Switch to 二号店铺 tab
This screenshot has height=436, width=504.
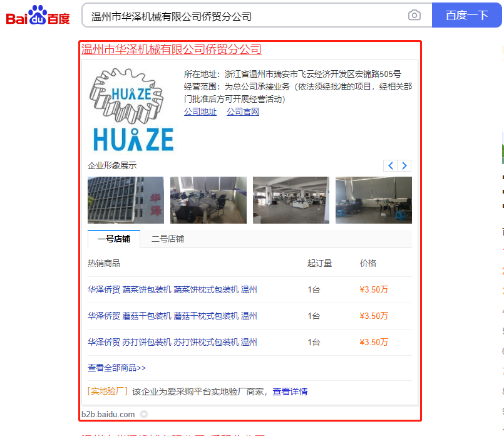click(x=167, y=239)
